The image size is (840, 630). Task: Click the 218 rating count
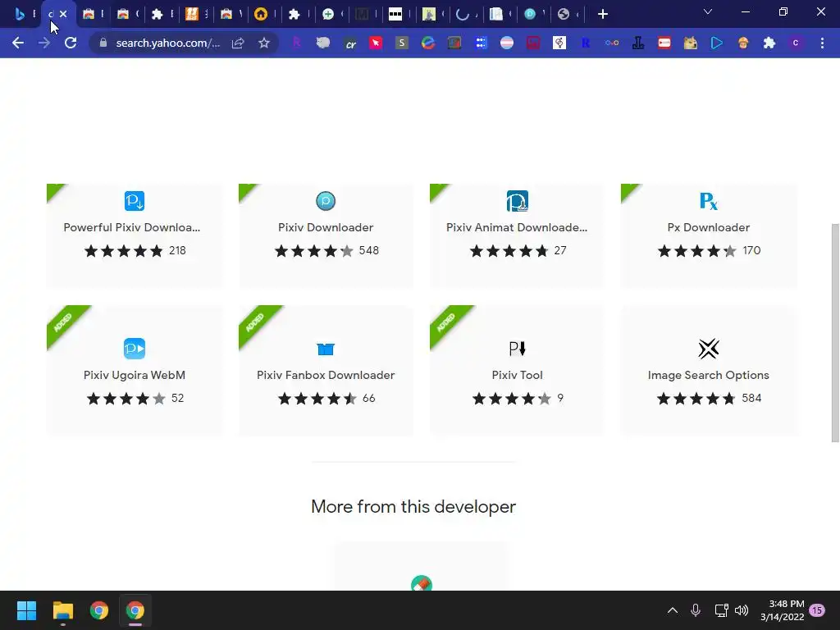coord(177,250)
